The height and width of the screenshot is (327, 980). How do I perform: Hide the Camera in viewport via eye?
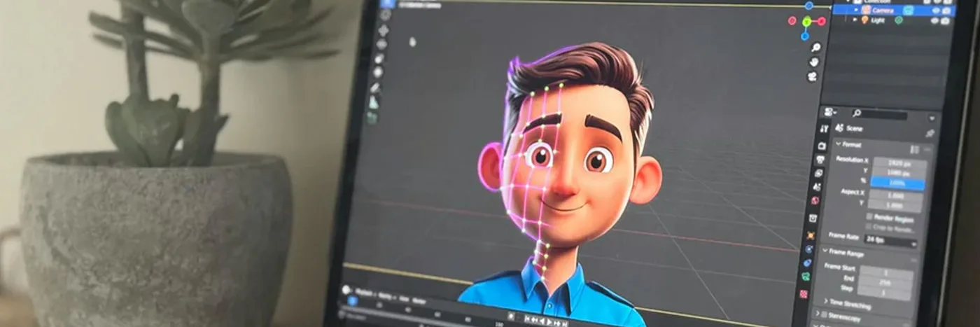coord(934,11)
